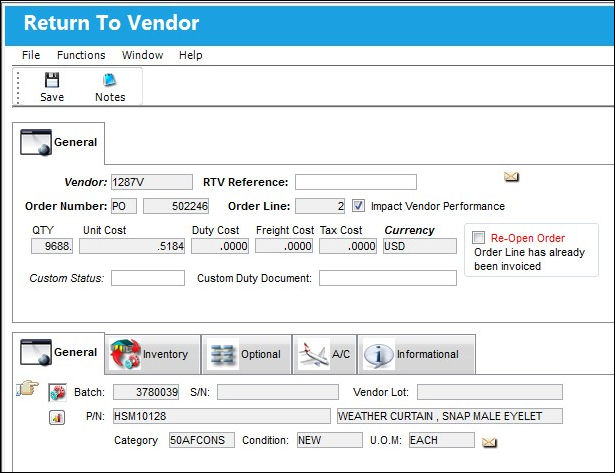The width and height of the screenshot is (615, 473).
Task: Click the chart icon next to P/N
Action: point(57,417)
